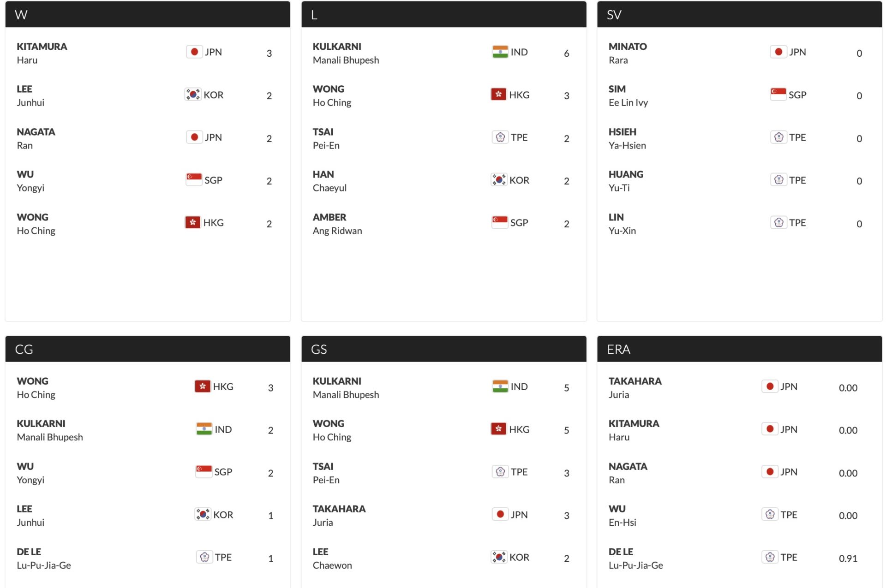Open Takahara Juria's name in ERA panel
This screenshot has height=588, width=886.
(635, 387)
